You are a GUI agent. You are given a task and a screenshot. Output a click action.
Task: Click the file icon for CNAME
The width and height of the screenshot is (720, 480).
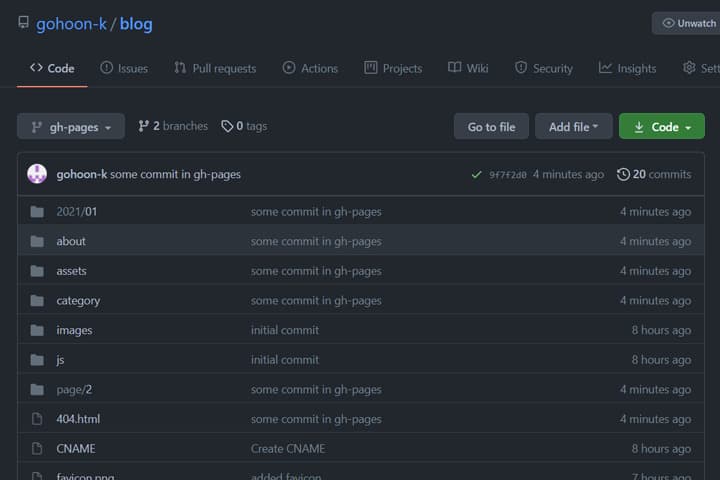[37, 449]
